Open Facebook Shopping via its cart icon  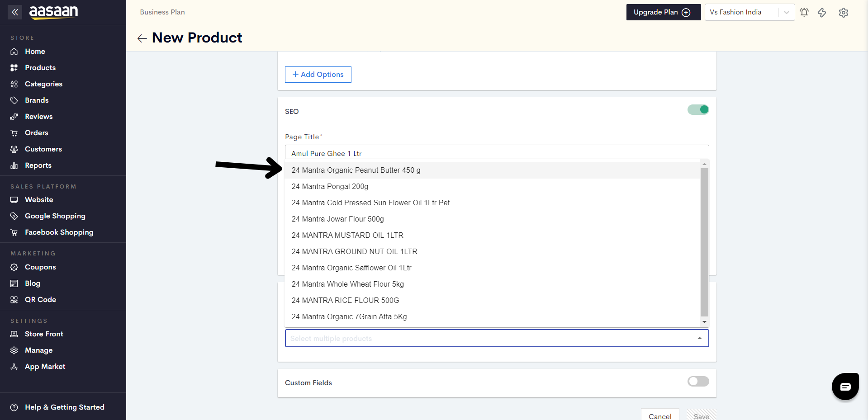coord(14,232)
